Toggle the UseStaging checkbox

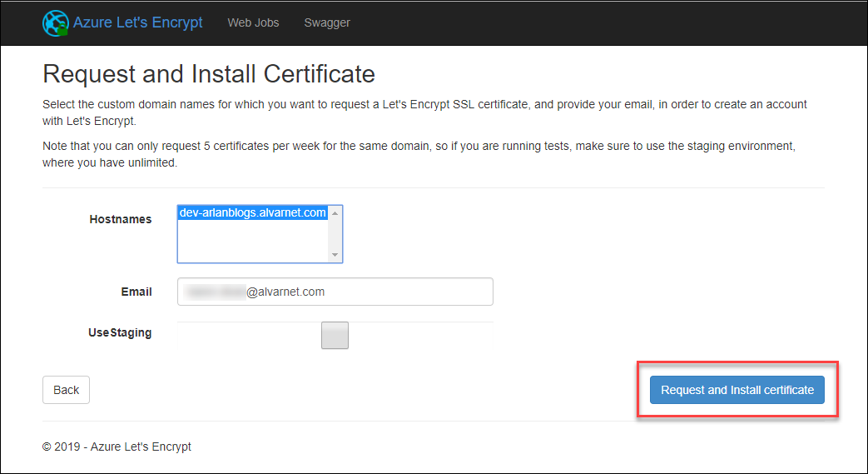pos(335,336)
